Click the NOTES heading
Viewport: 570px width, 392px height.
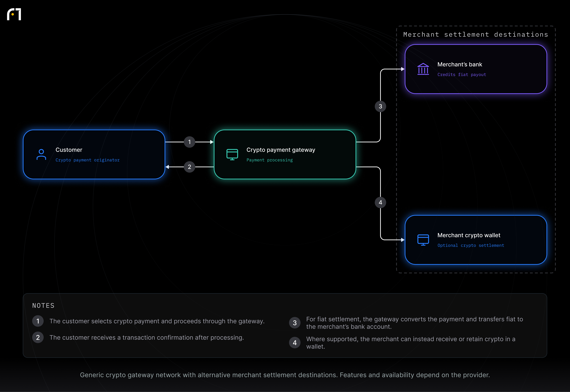(x=43, y=306)
